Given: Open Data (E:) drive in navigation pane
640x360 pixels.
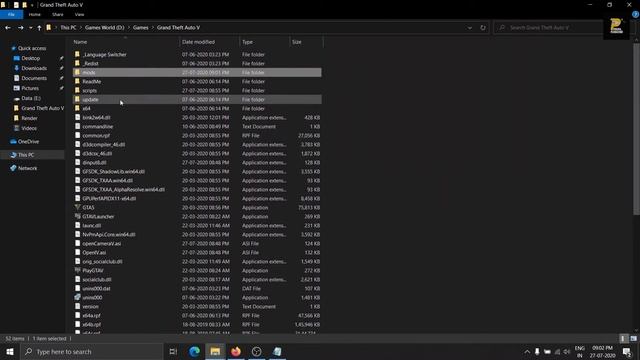Looking at the screenshot, I should pyautogui.click(x=31, y=98).
